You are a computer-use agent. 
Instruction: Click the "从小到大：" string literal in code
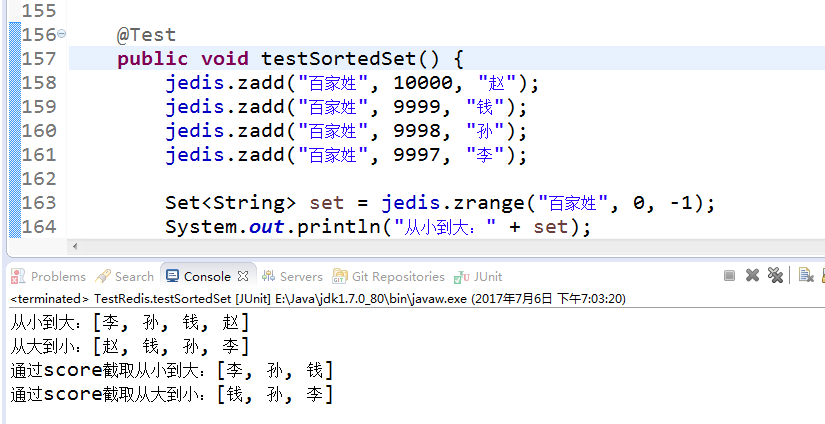point(444,227)
